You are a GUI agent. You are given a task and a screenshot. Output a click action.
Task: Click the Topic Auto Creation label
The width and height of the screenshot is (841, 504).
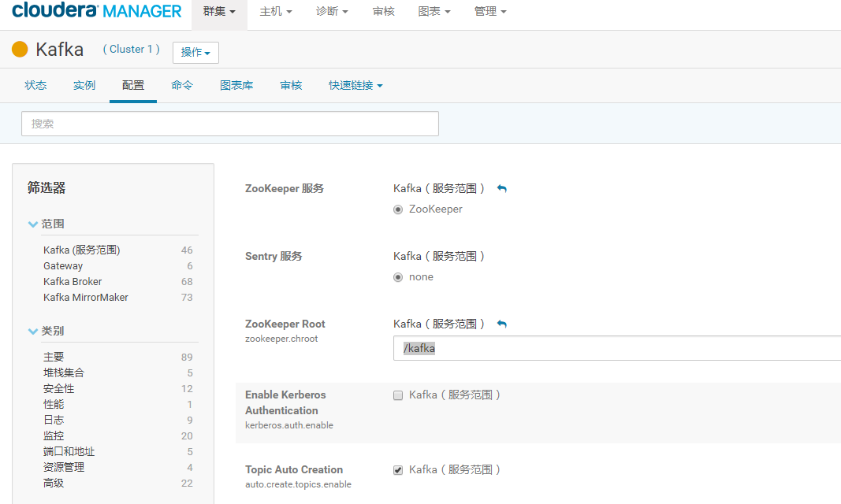tap(294, 469)
